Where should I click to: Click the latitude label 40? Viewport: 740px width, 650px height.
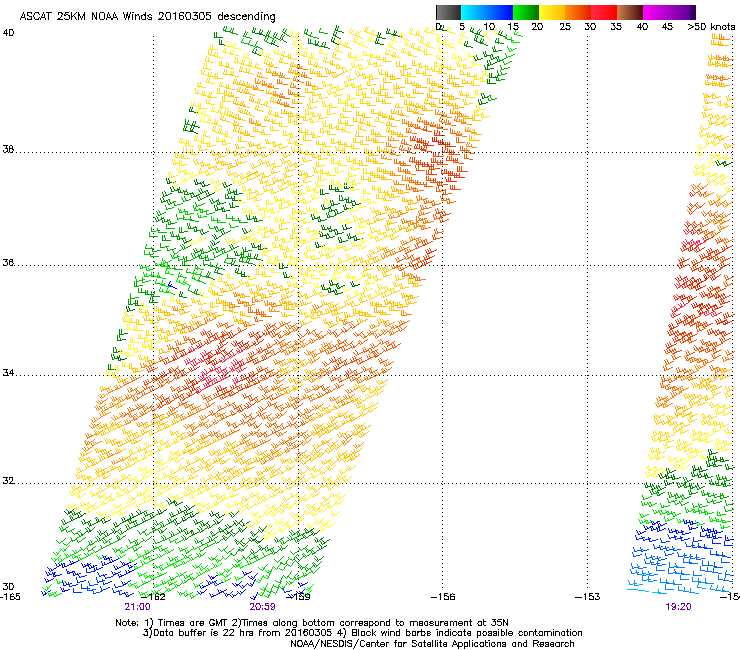(x=8, y=33)
